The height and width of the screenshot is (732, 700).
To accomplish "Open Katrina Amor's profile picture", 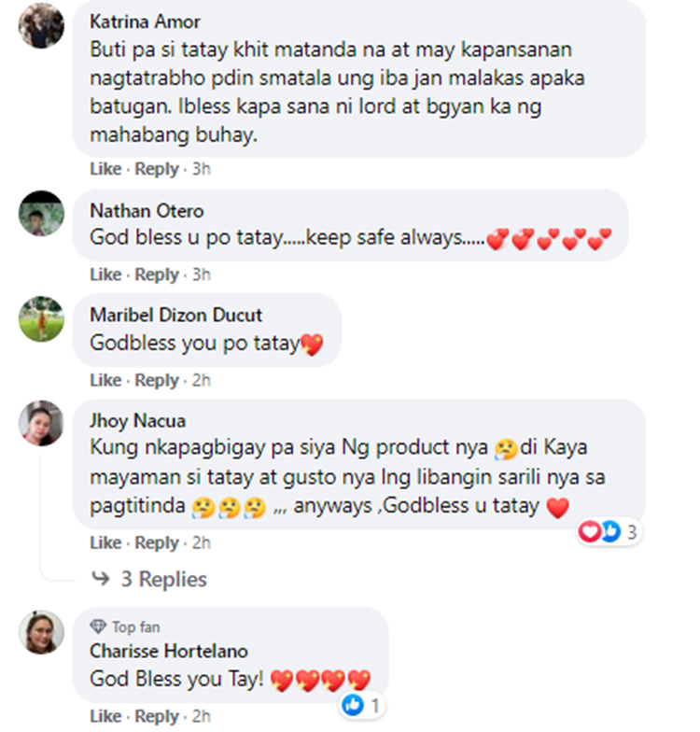I will (41, 26).
